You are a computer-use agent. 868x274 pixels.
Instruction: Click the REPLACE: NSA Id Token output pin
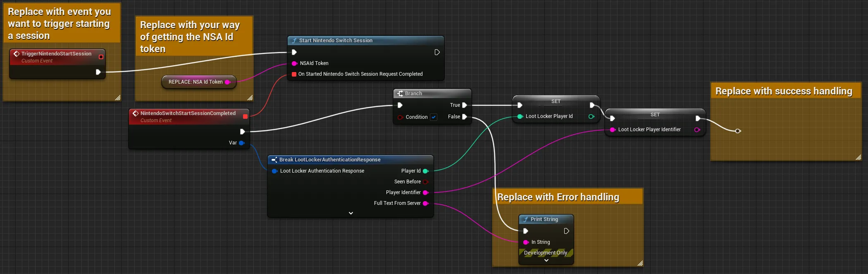coord(228,82)
